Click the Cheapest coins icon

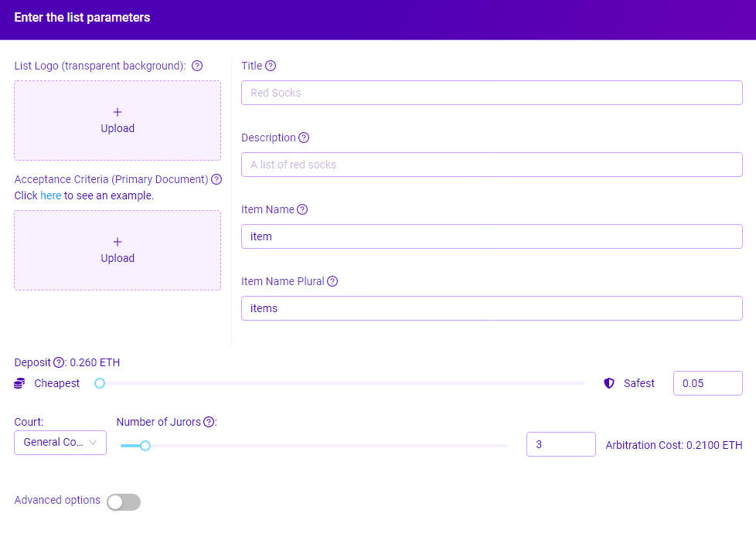pyautogui.click(x=19, y=383)
